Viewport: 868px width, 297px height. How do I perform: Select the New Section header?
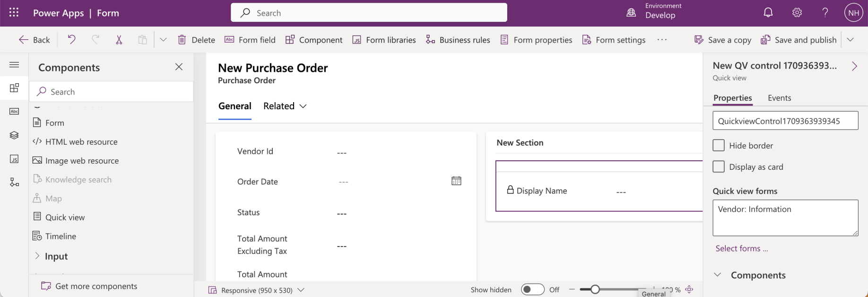520,143
